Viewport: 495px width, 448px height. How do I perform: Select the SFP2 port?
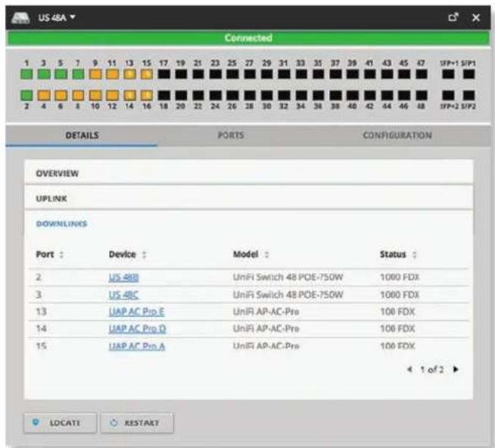click(469, 95)
